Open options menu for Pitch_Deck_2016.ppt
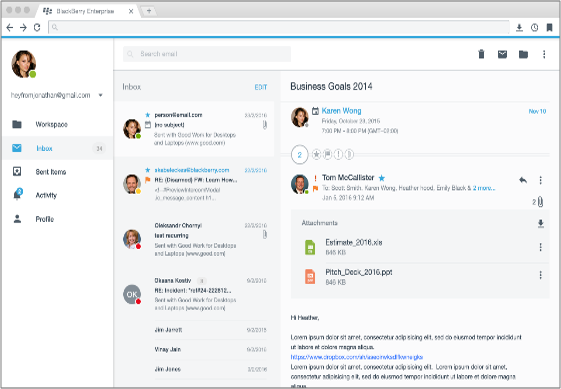 point(540,275)
